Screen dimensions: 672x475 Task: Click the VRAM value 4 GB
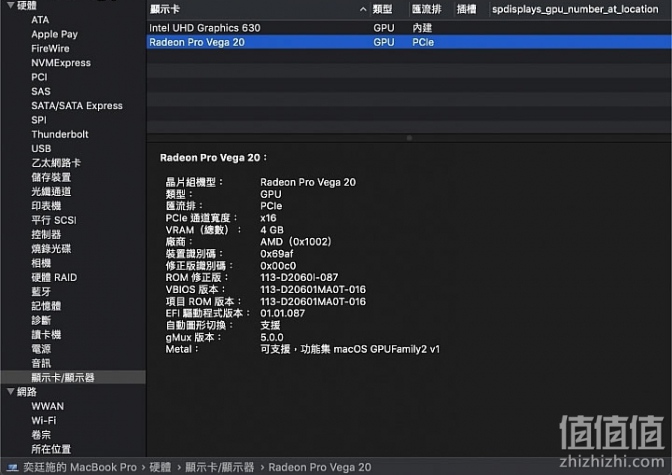point(272,230)
